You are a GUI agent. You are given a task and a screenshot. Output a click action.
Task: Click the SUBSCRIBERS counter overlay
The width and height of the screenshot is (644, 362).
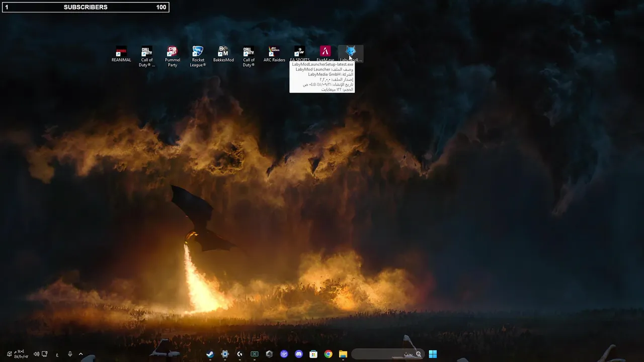pyautogui.click(x=86, y=7)
